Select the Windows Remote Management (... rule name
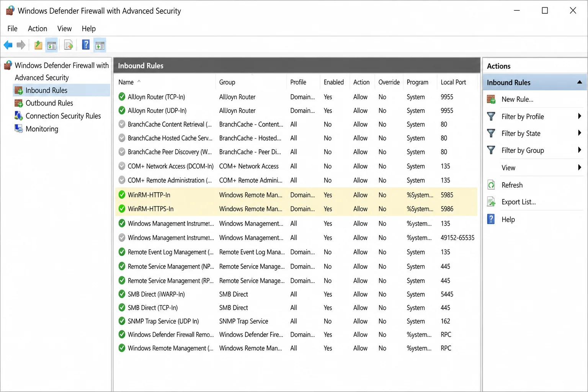 pyautogui.click(x=170, y=348)
